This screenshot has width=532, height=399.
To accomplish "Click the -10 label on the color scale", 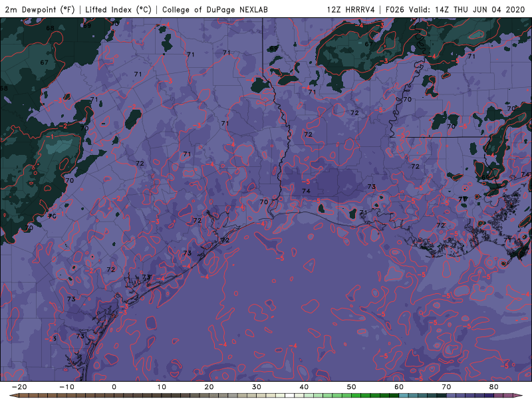I will 66,387.
